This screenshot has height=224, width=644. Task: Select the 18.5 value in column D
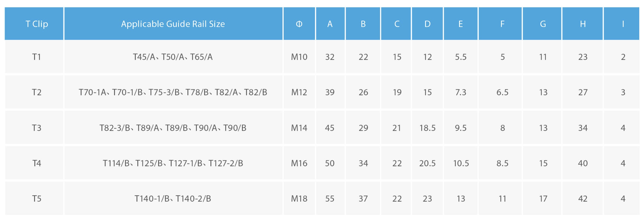[427, 128]
